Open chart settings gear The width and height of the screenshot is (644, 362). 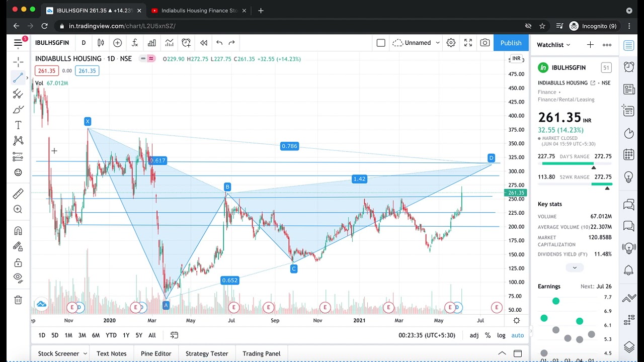pyautogui.click(x=451, y=43)
